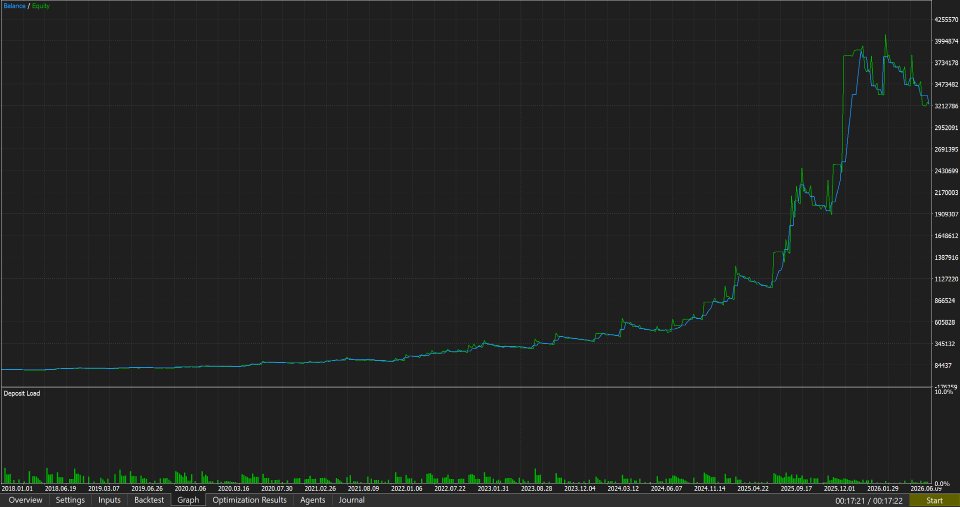960x507 pixels.
Task: Click the 10.0% deposit load scale label
Action: (x=945, y=391)
